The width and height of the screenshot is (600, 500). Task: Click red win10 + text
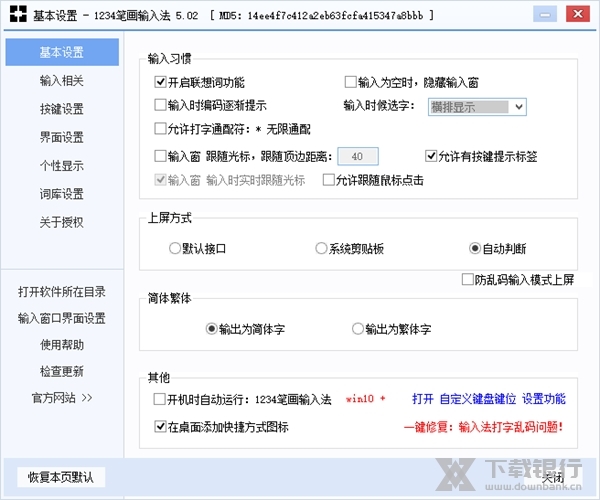(x=365, y=399)
